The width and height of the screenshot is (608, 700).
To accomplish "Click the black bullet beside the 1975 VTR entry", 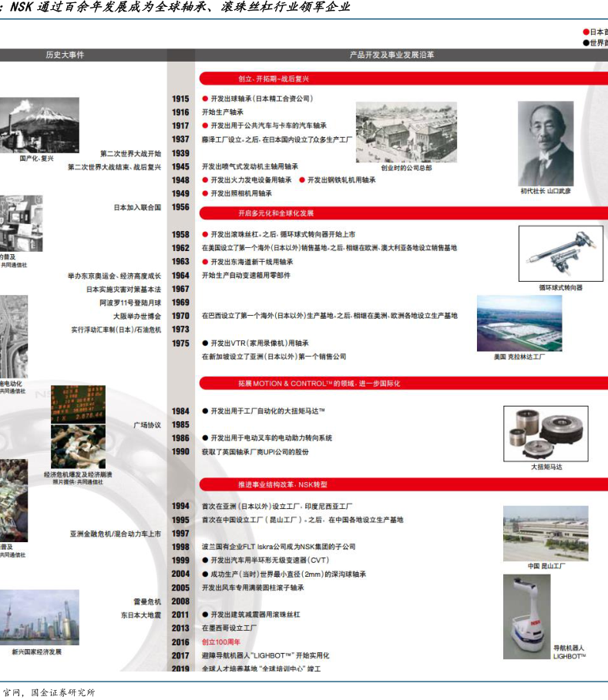I will coord(205,343).
